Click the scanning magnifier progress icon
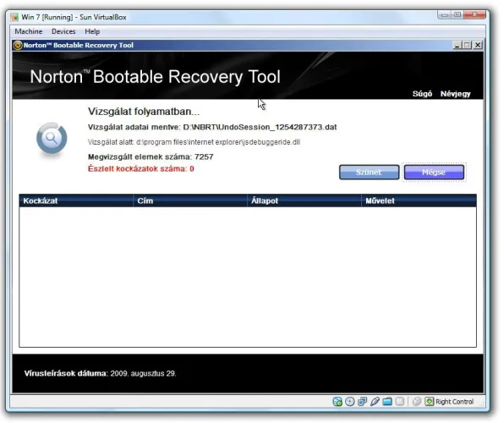This screenshot has width=504, height=423. (52, 139)
